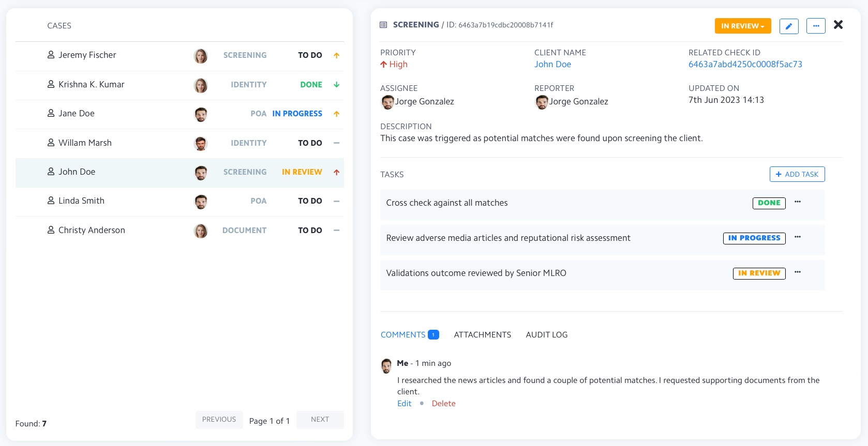Open the IN PROGRESS task status badge
868x446 pixels.
click(754, 238)
